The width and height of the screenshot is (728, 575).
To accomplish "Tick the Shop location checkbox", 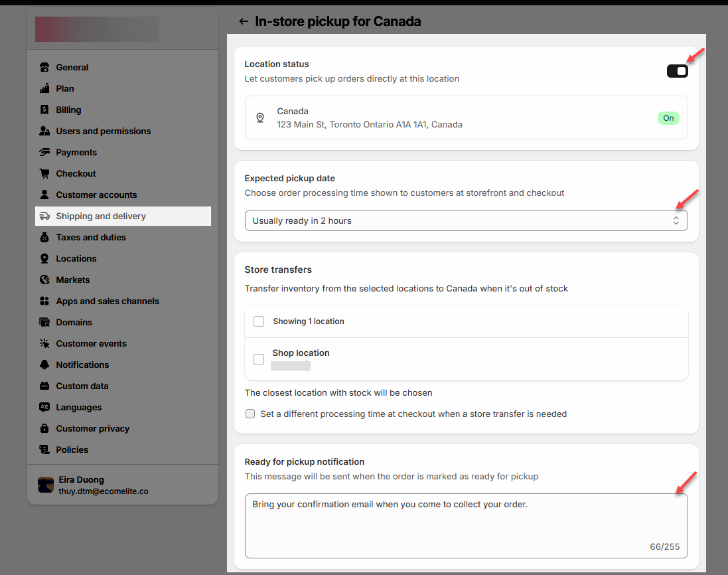I will [x=259, y=359].
